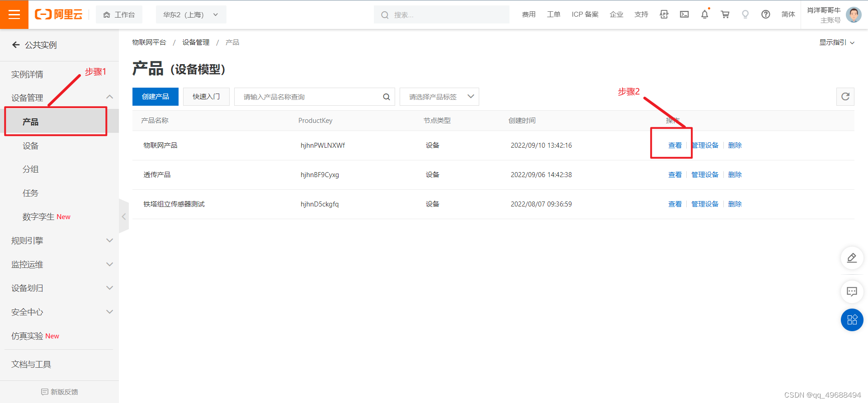Click the product search magnifier icon
This screenshot has height=403, width=868.
click(x=387, y=97)
